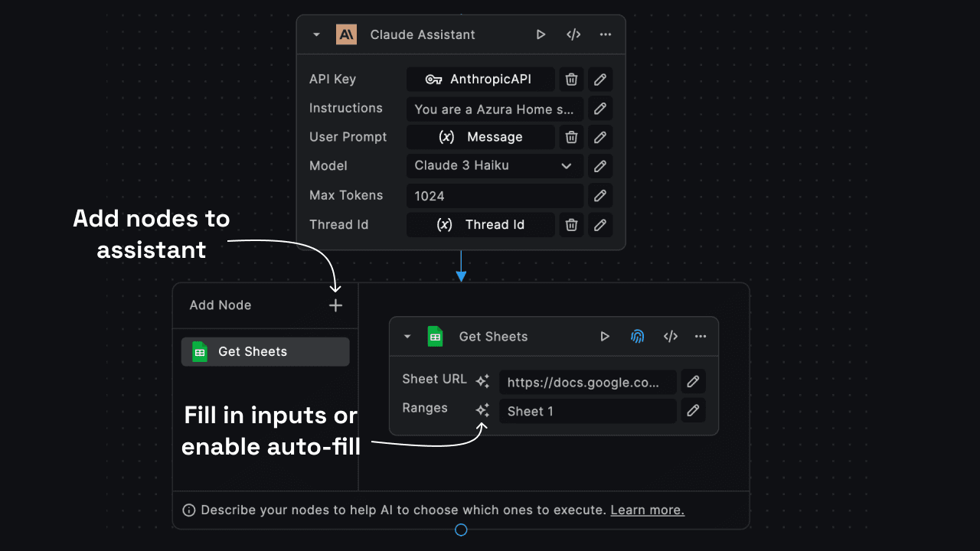The height and width of the screenshot is (551, 980).
Task: Remove the AnthropicAPI key
Action: 570,79
